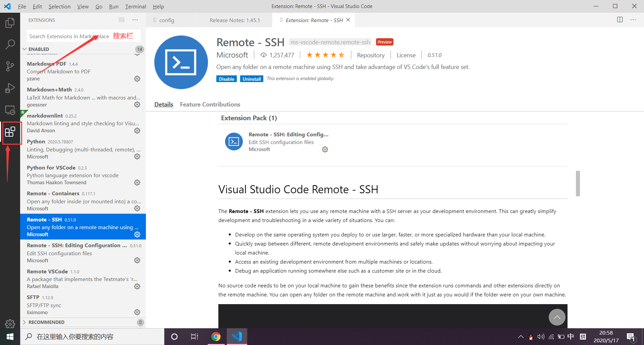The width and height of the screenshot is (644, 345).
Task: Close the Extension: Remote - SSH tab
Action: point(348,20)
